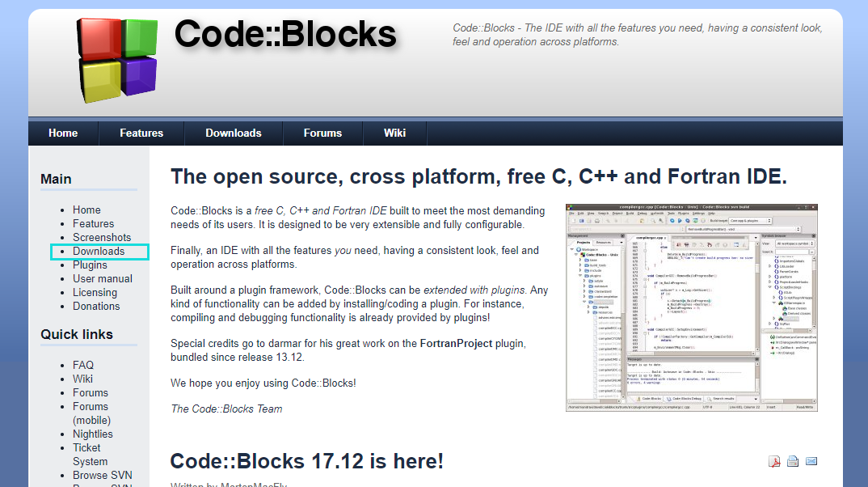View the IDE screenshot thumbnail
The width and height of the screenshot is (868, 487).
[690, 310]
